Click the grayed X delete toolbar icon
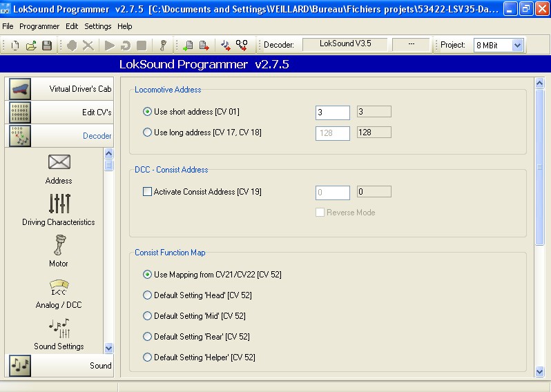The width and height of the screenshot is (551, 392). 88,46
